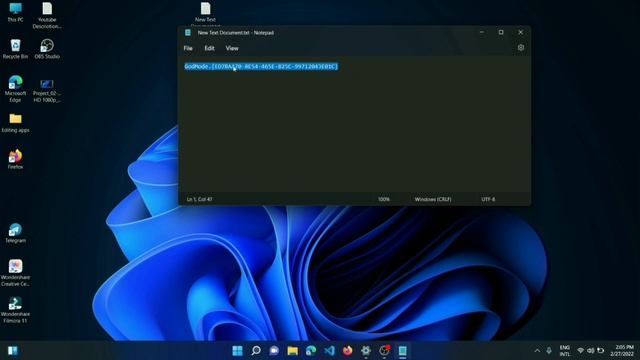
Task: Show hidden tray icons chevron
Action: [x=537, y=351]
